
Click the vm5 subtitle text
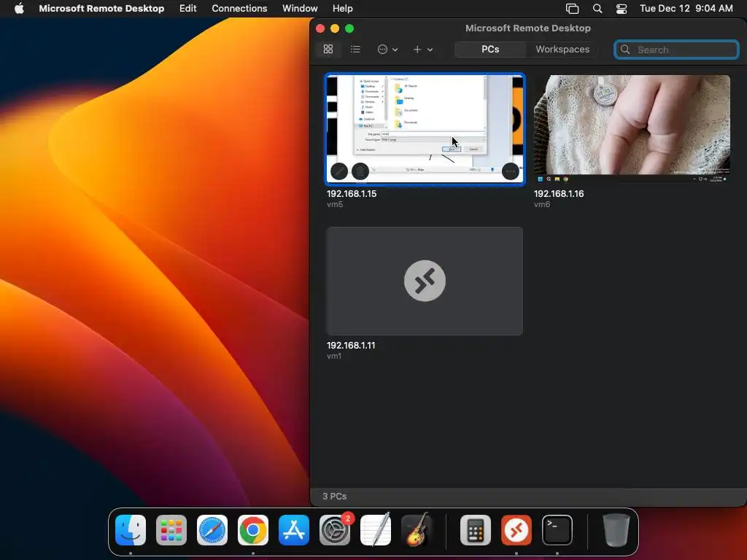335,205
